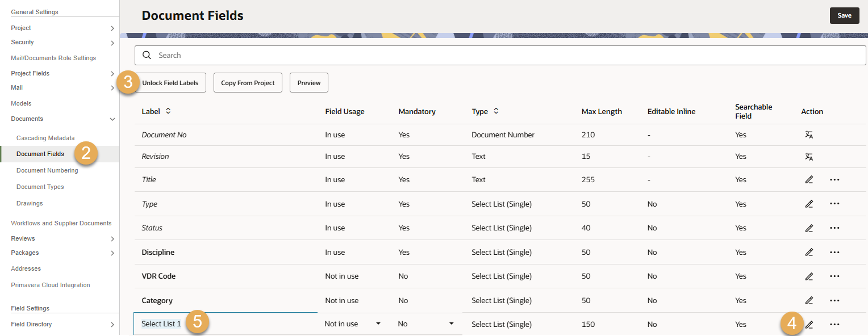The width and height of the screenshot is (868, 336).
Task: Click the Unlock Field Labels button
Action: pyautogui.click(x=170, y=83)
